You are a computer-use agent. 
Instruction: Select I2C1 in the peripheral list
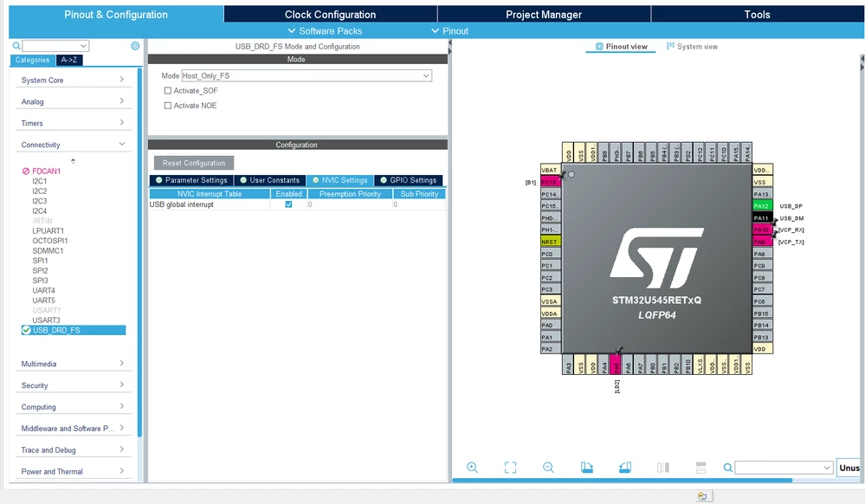pos(39,181)
